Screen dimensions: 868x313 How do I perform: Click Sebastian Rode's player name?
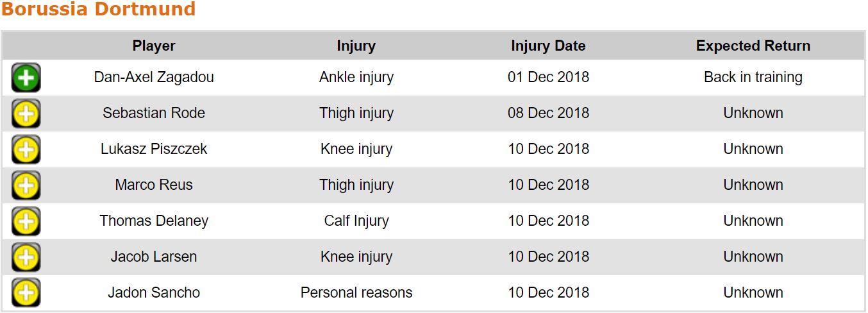(154, 113)
